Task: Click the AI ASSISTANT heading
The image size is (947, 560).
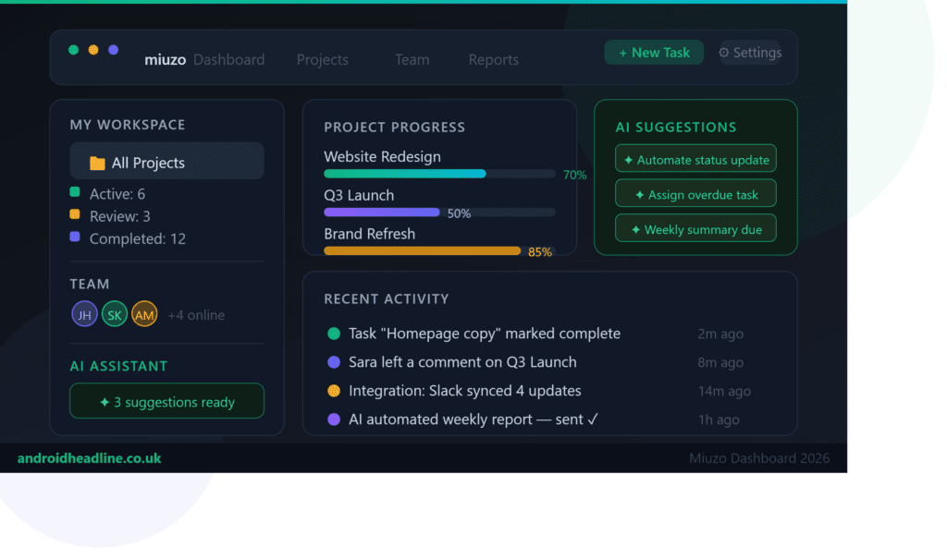Action: [119, 366]
